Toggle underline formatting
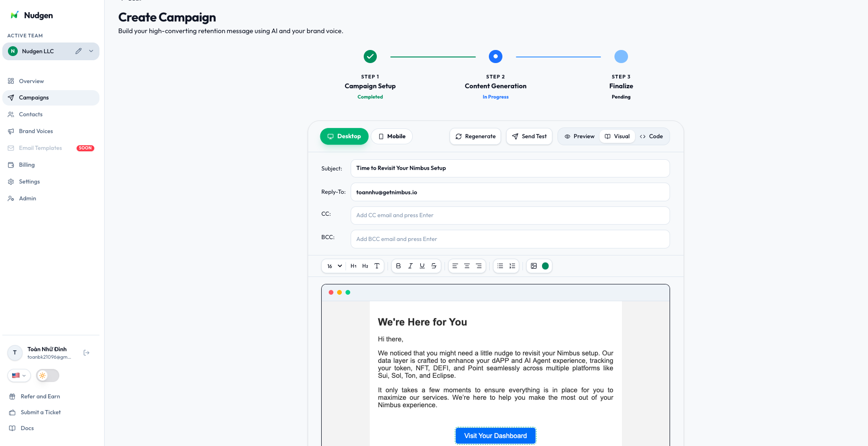 pyautogui.click(x=422, y=266)
